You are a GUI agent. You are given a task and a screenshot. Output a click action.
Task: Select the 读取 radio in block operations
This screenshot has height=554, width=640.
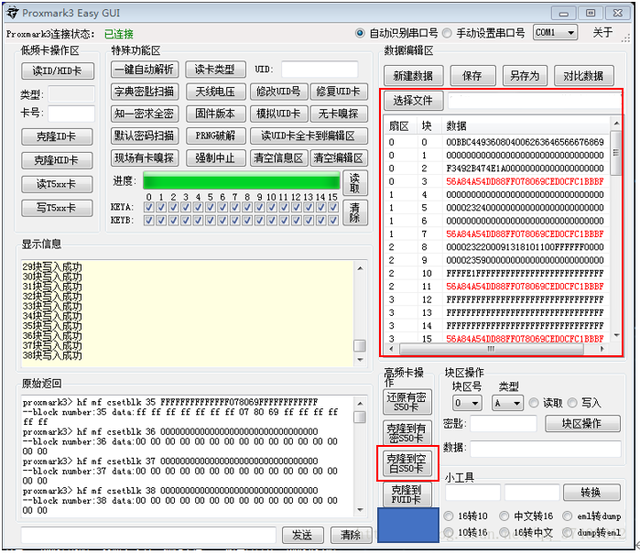pyautogui.click(x=533, y=403)
